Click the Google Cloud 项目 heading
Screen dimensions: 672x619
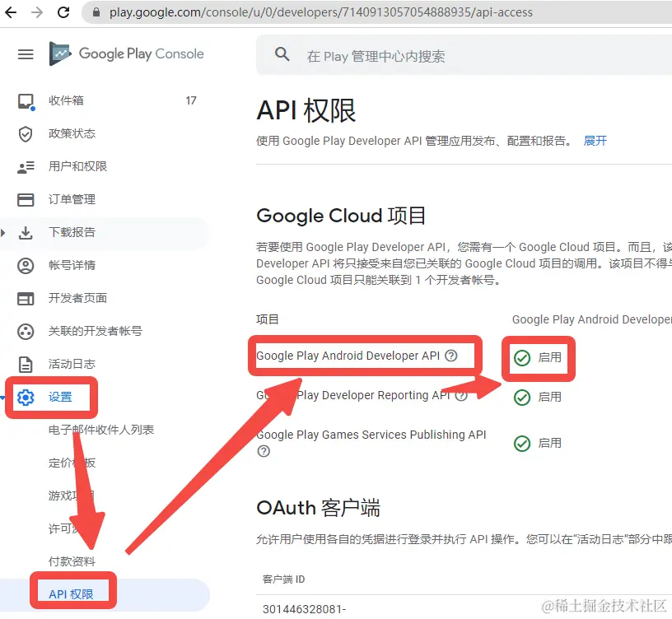(x=341, y=216)
